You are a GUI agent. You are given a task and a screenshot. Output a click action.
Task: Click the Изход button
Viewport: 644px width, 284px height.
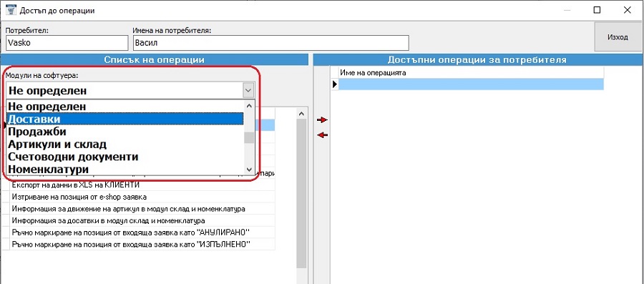tap(618, 37)
